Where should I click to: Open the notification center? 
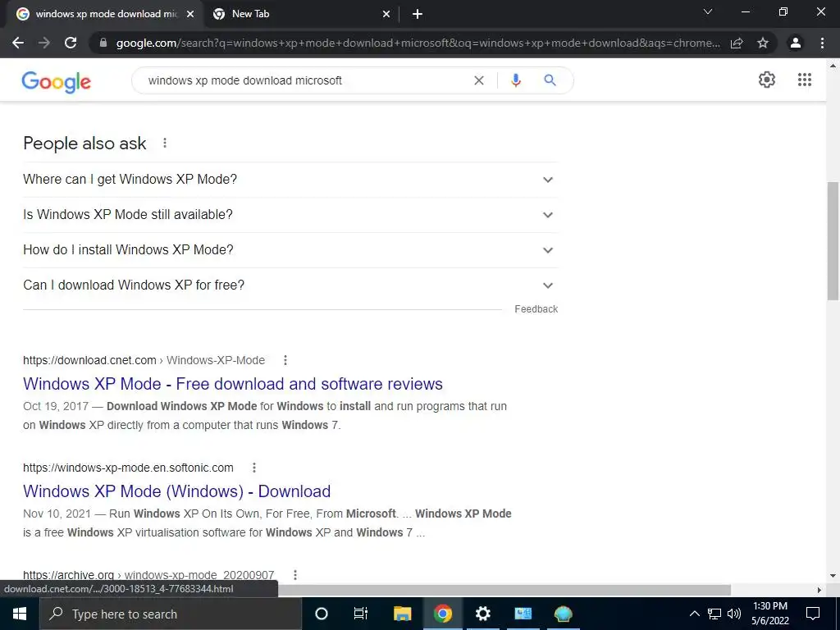[x=813, y=614]
